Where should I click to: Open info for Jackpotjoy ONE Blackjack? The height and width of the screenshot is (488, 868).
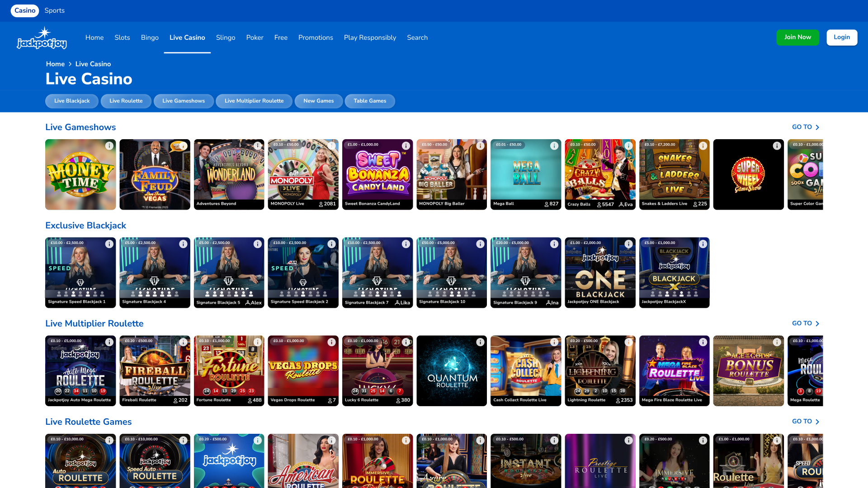click(629, 244)
